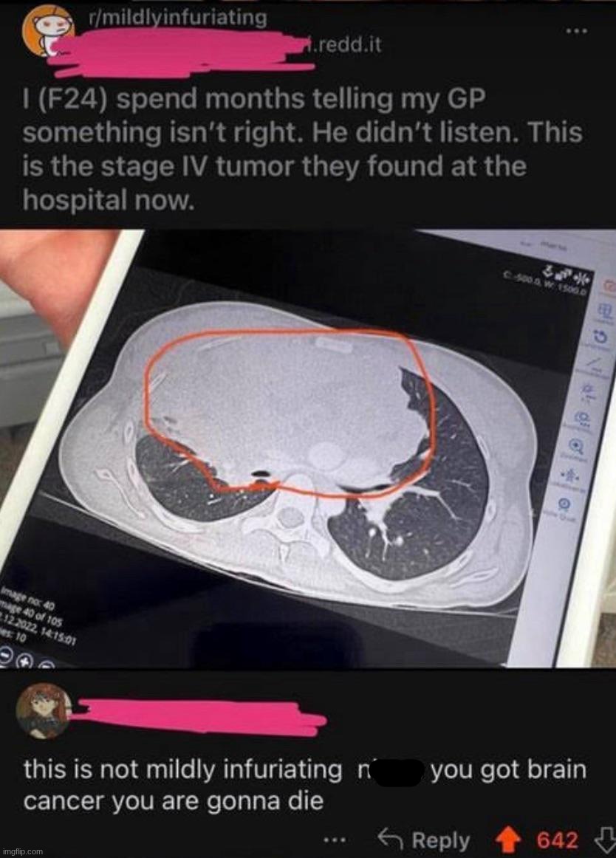Viewport: 616px width, 858px height.
Task: Tap the post title about stage IV tumor
Action: [x=300, y=149]
